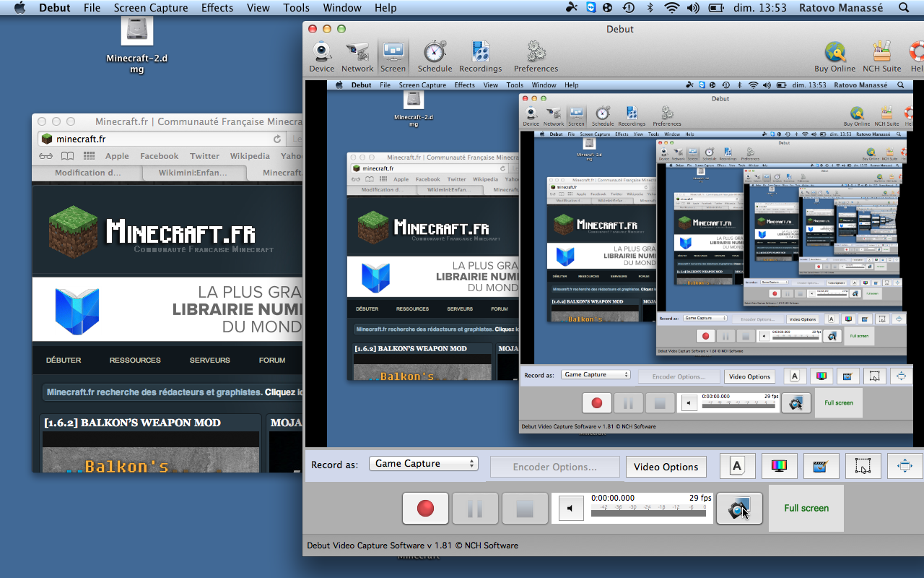924x578 pixels.
Task: Click the Encoder Options button
Action: tap(554, 467)
